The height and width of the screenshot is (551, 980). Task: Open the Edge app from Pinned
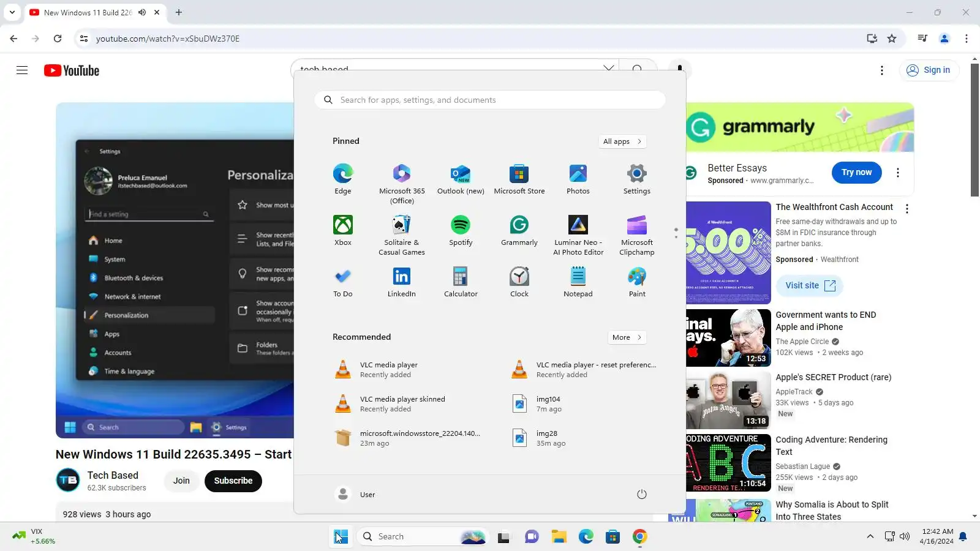click(343, 179)
